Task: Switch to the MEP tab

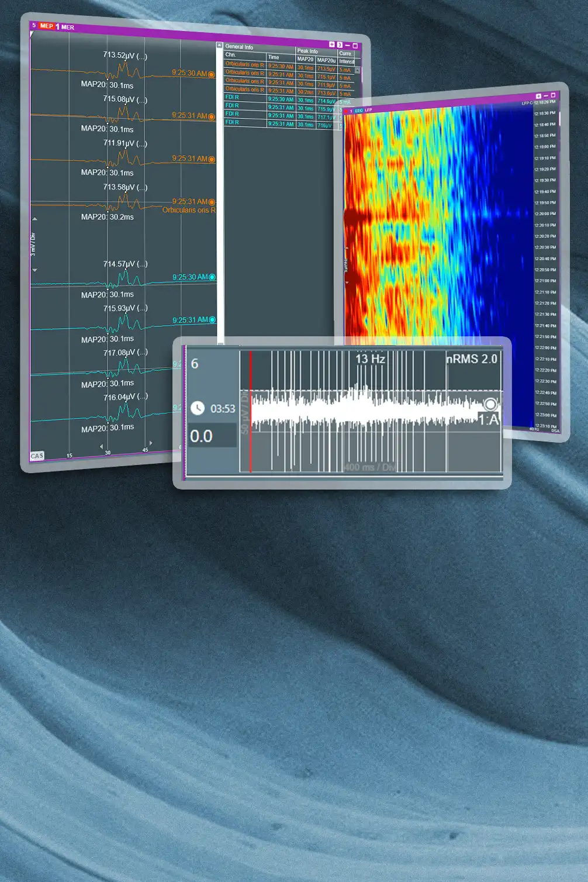Action: pyautogui.click(x=46, y=26)
